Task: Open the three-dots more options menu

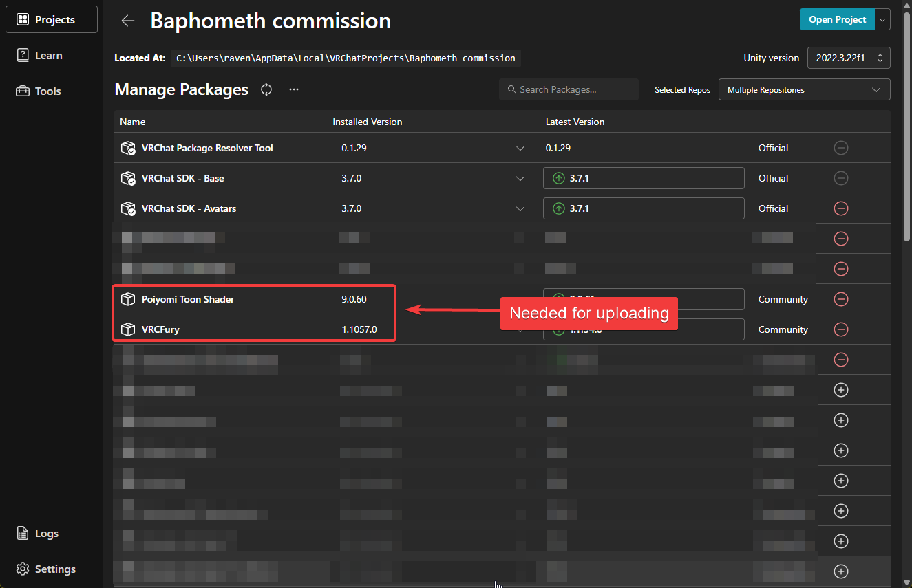Action: [294, 89]
